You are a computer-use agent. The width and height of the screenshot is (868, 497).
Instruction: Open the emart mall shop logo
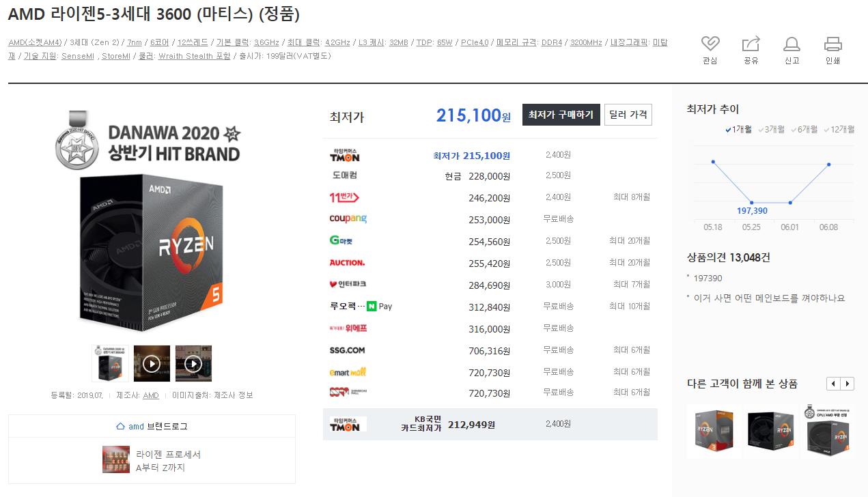[348, 372]
